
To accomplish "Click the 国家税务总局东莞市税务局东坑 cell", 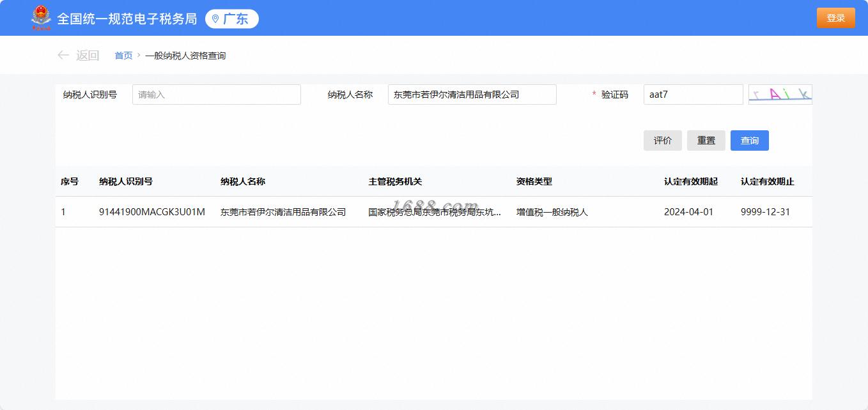I will (435, 212).
